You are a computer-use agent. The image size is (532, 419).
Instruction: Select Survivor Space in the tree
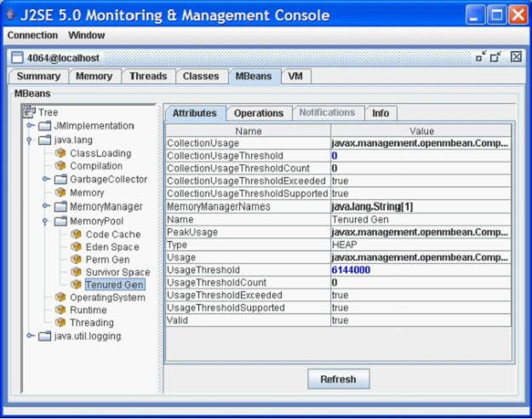(x=117, y=272)
